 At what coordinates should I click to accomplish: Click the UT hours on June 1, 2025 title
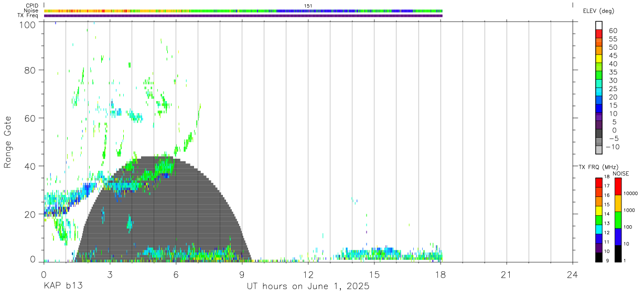308,286
